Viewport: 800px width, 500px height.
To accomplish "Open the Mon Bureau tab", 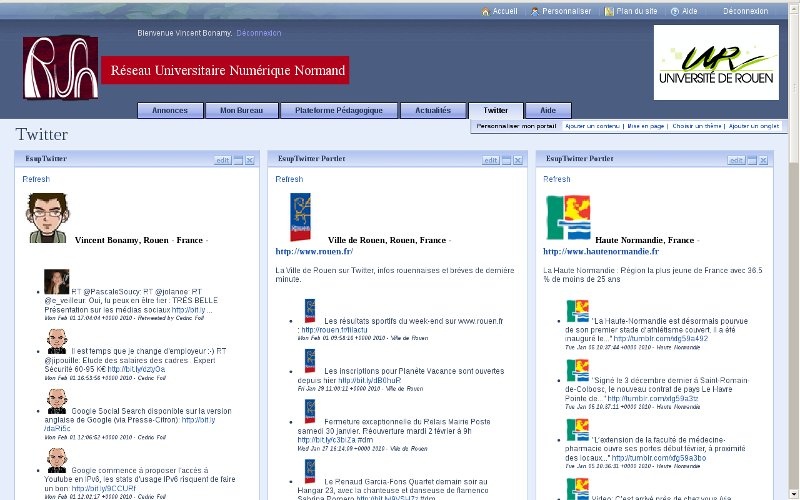I will point(235,111).
